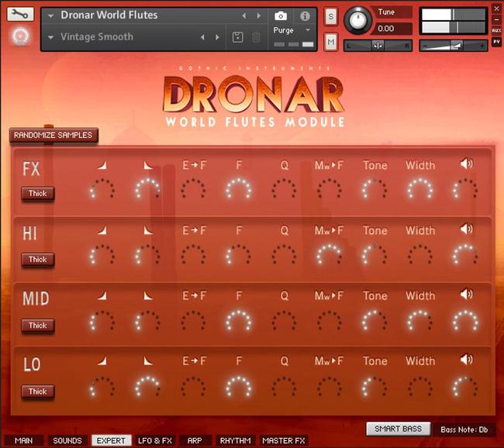This screenshot has height=448, width=504.
Task: Open the wrench instrument edit mode
Action: point(20,15)
